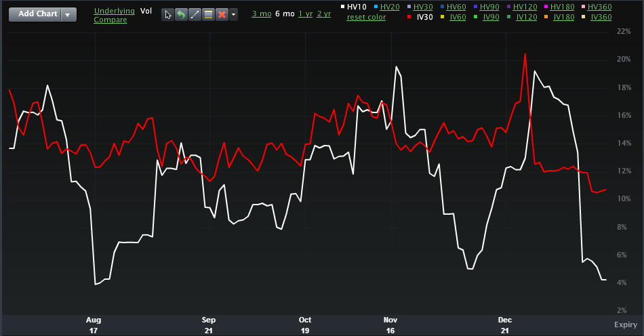Click the cyan HV20 color square
The image size is (644, 336).
[x=376, y=7]
